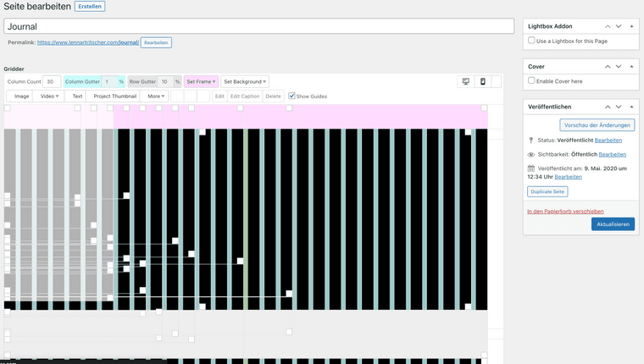Open the Set Frame dropdown
This screenshot has height=364, width=644.
coord(202,82)
